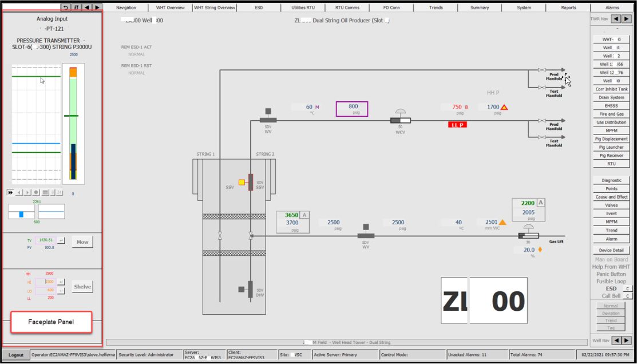
Task: Open the Utilities RTU tab
Action: tap(303, 7)
